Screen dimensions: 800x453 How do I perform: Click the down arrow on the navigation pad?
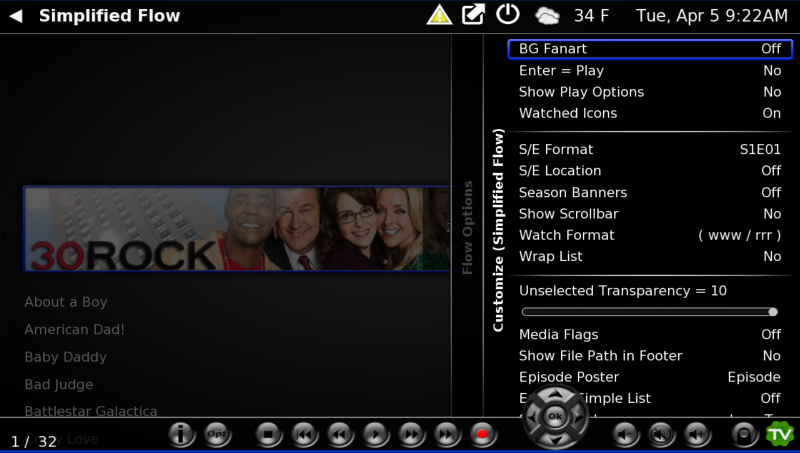click(x=556, y=440)
